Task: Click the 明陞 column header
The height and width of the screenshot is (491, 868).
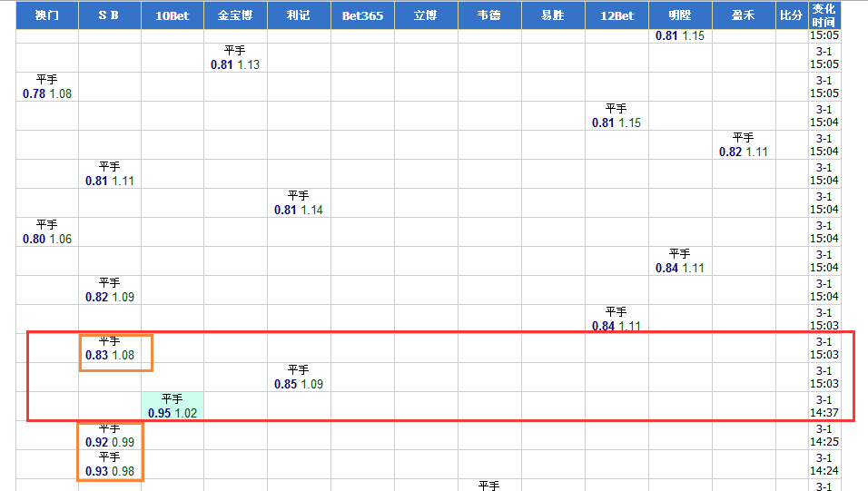Action: [680, 15]
